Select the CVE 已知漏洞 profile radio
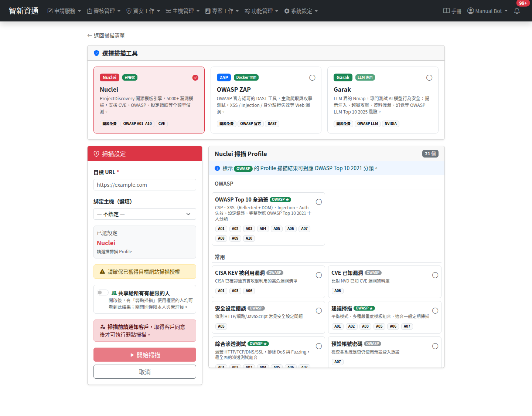 (435, 275)
